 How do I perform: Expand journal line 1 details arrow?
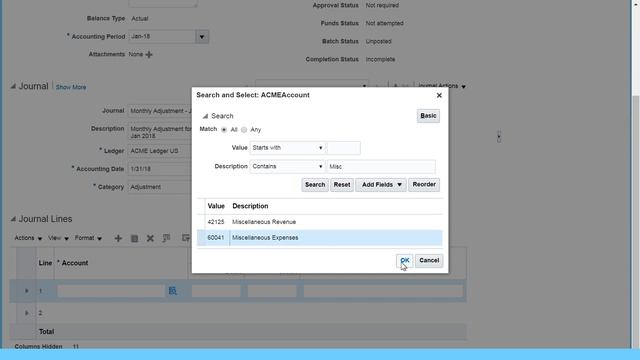coord(27,291)
